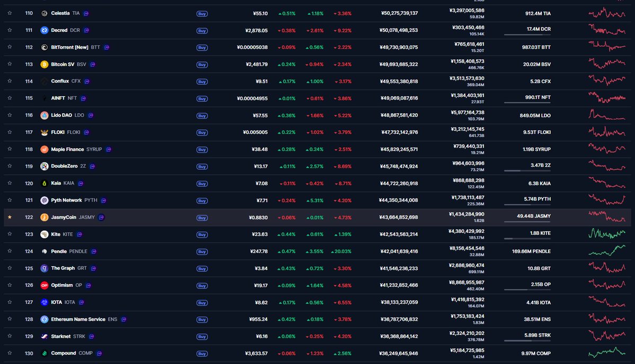
Task: Click the Optimism OP logo icon
Action: tap(44, 285)
